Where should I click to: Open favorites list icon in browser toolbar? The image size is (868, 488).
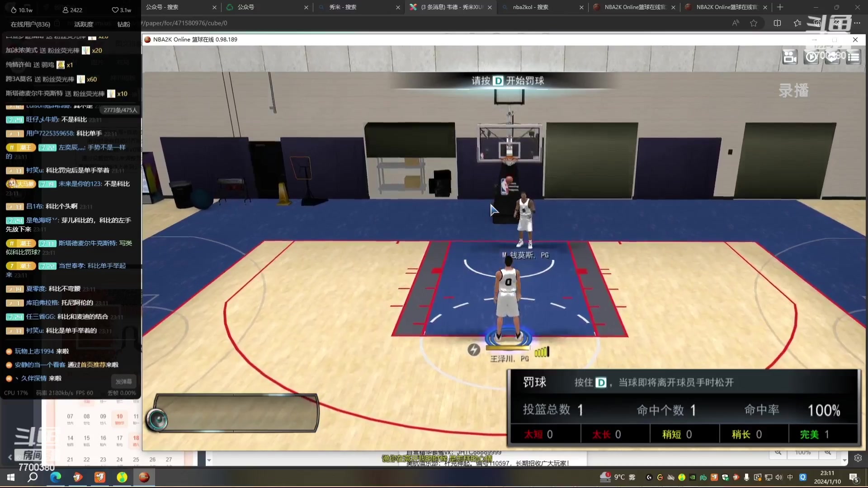coord(797,23)
